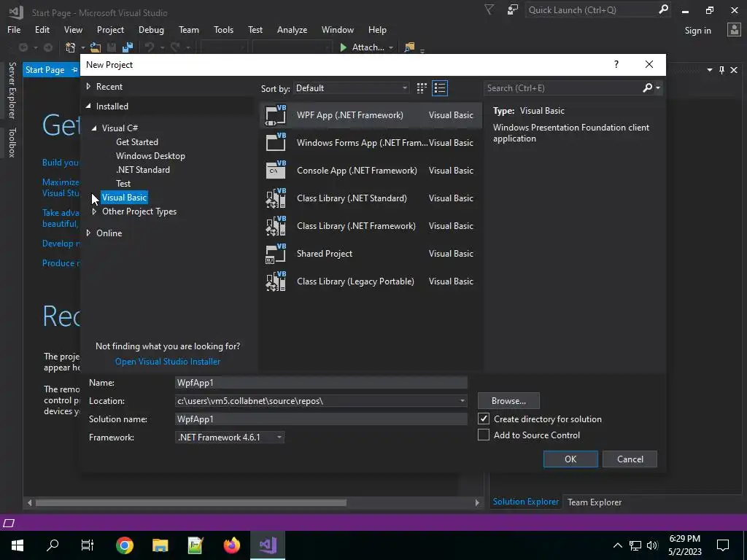Viewport: 747px width, 560px height.
Task: Open the Debug menu
Action: 151,29
